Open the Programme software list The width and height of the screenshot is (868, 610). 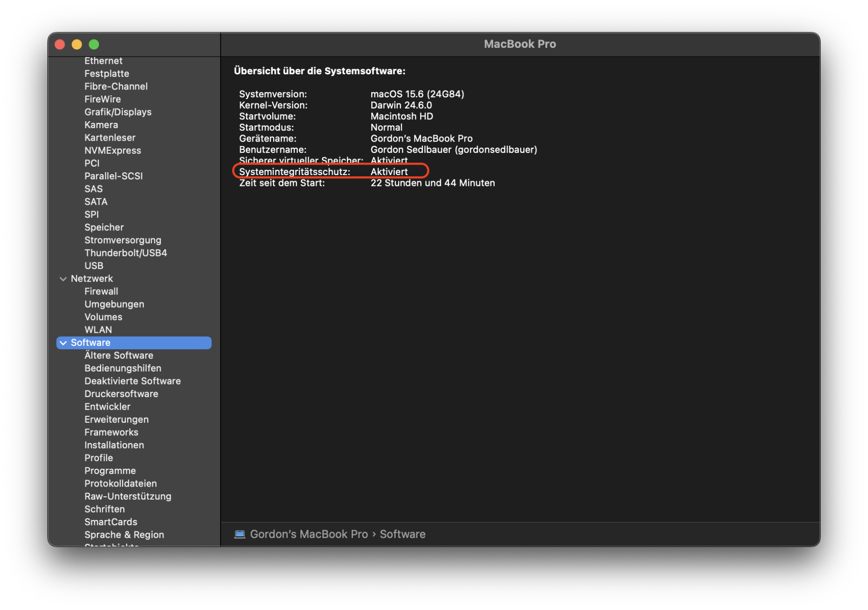coord(110,471)
